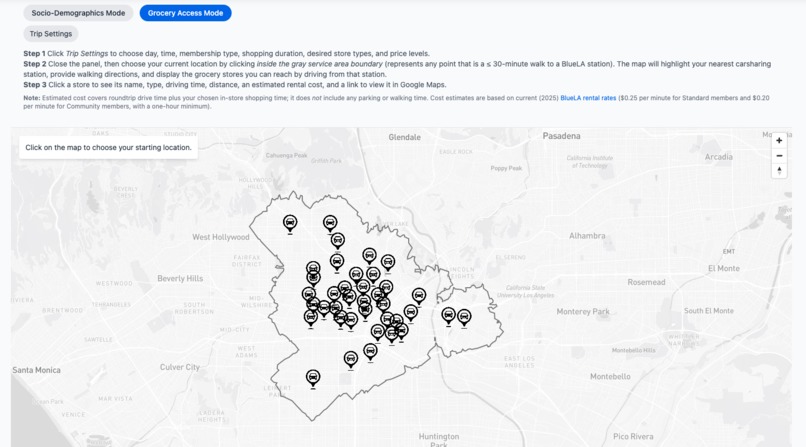Viewport: 806px width, 447px height.
Task: Click the Arcadia label on the map
Action: (719, 157)
